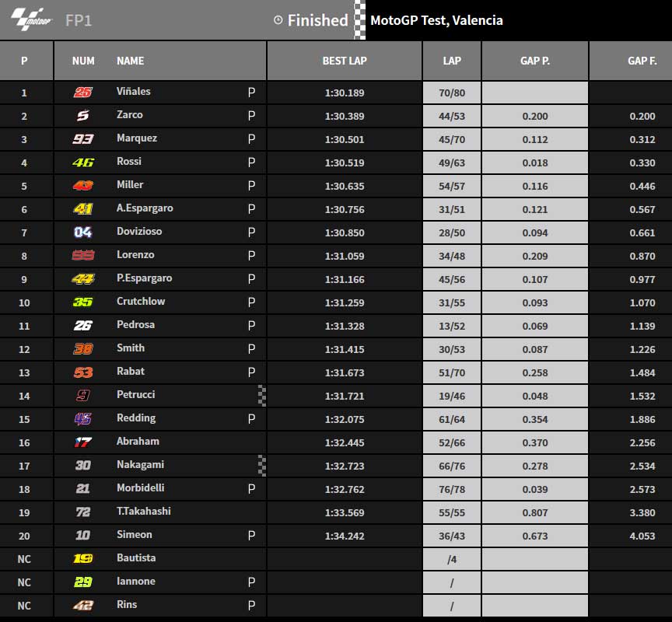Click rider name Pedrosa
Screen dimensions: 672x622
pyautogui.click(x=135, y=325)
